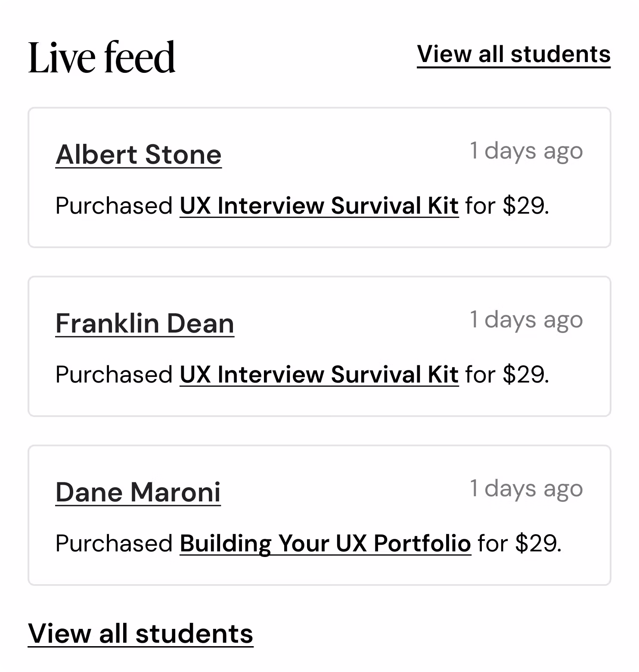Click View all students link below the feed cards
Screen dimensions: 639x672
(140, 634)
